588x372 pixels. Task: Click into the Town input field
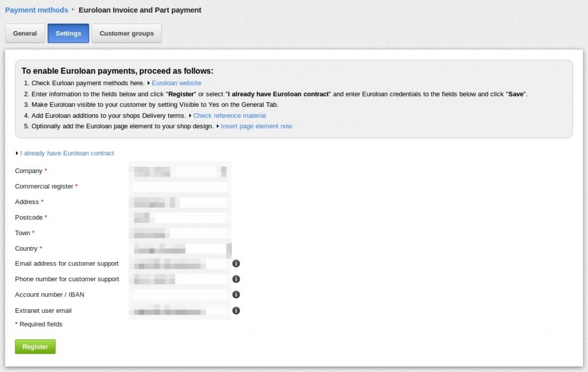coord(180,233)
